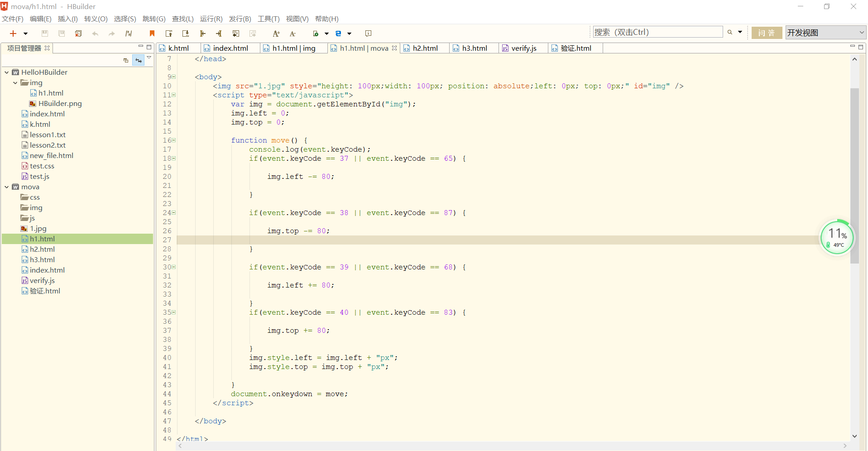Click the Save All icon
Viewport: 868px width, 451px height.
pos(61,33)
